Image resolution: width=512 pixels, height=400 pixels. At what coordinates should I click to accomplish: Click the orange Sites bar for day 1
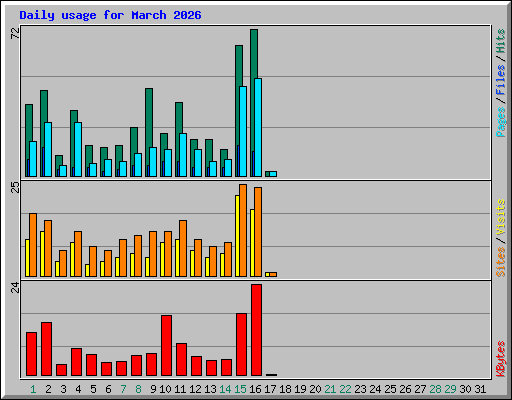pos(33,245)
